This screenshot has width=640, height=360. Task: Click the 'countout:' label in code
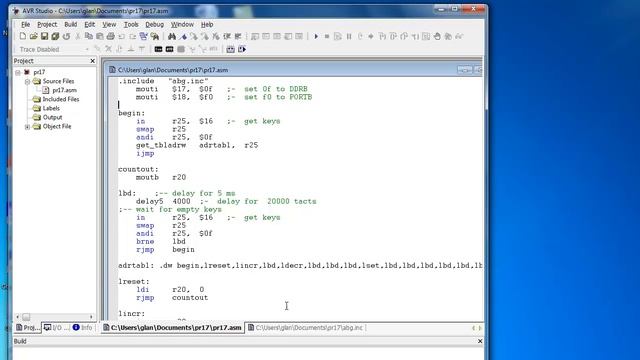coord(138,169)
